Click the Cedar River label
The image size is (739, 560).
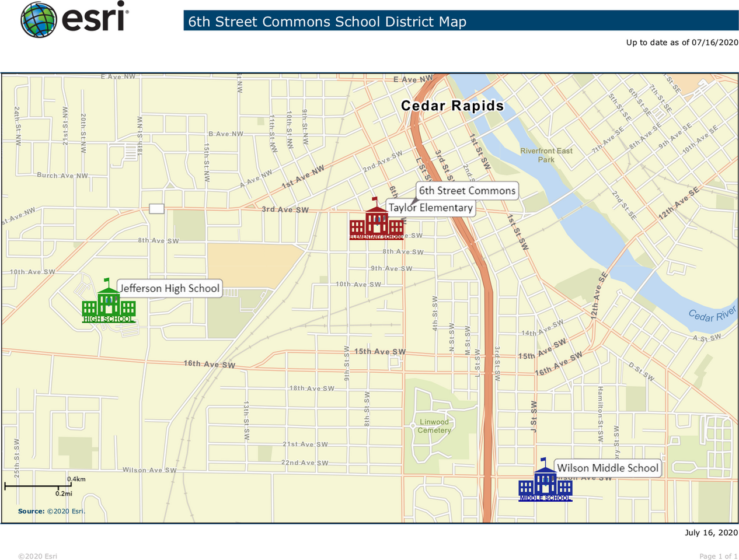712,315
